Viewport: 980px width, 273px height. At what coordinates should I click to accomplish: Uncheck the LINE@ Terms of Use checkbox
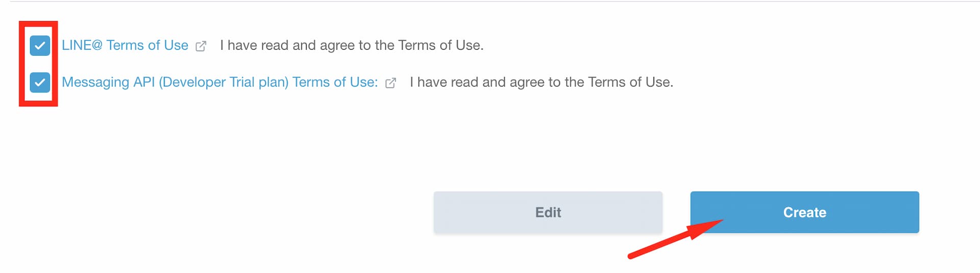click(40, 45)
